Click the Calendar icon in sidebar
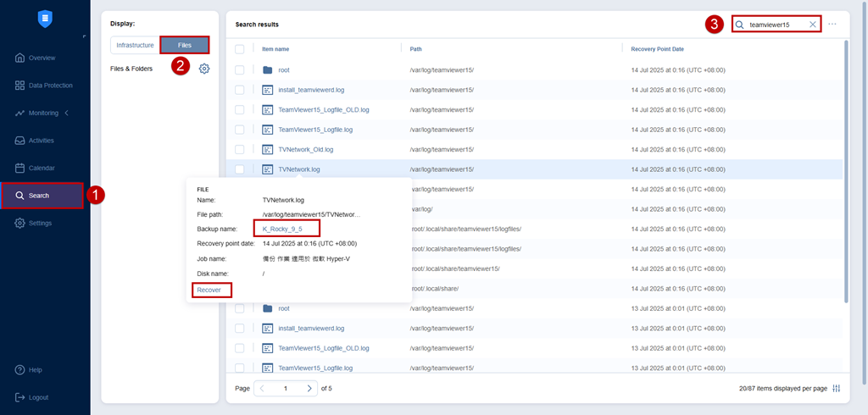The image size is (868, 415). (20, 168)
